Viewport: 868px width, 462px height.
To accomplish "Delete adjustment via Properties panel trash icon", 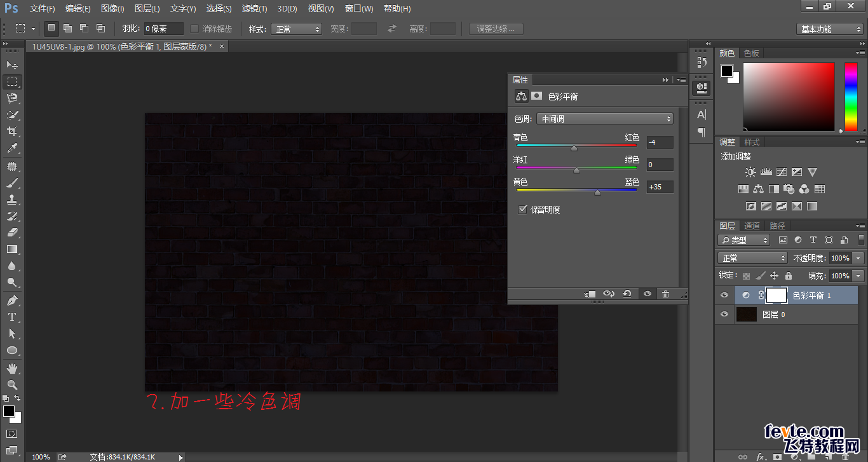I will click(665, 294).
